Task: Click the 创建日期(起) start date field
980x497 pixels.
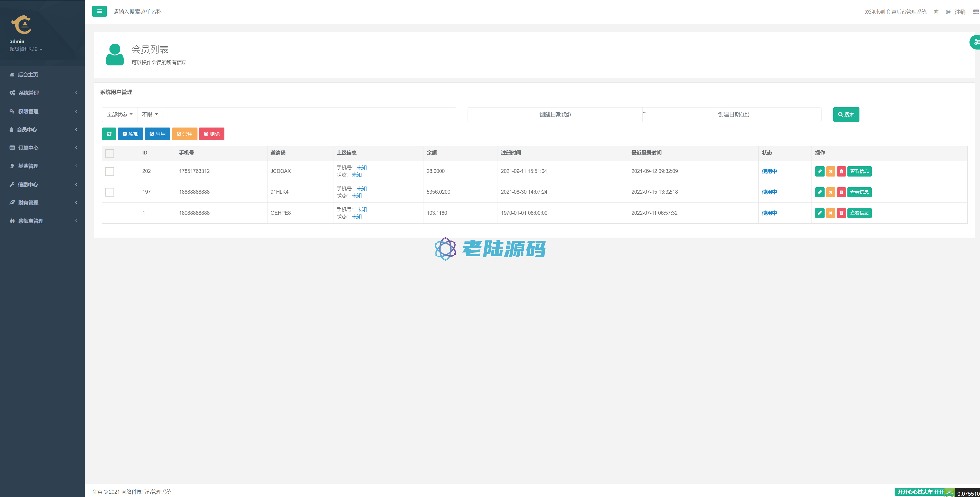Action: (555, 114)
